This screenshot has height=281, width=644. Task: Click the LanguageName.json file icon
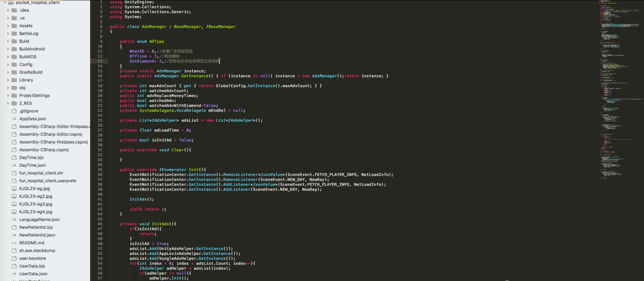(14, 219)
